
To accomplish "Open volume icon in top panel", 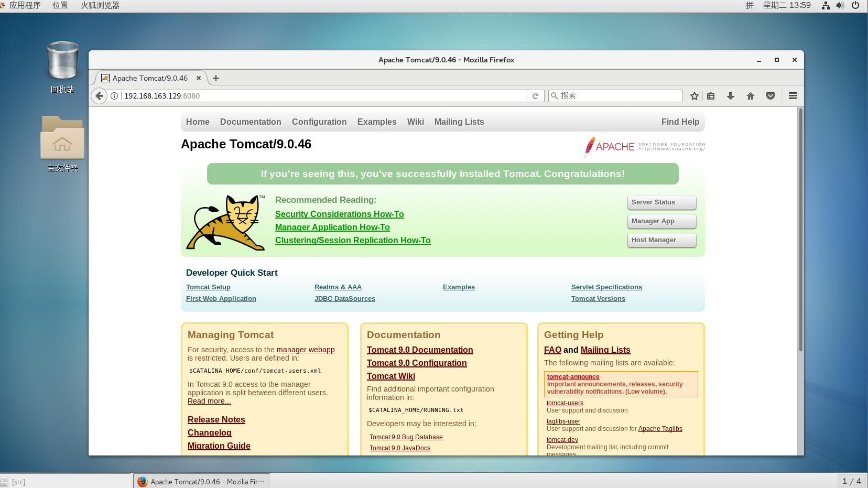I will point(840,5).
